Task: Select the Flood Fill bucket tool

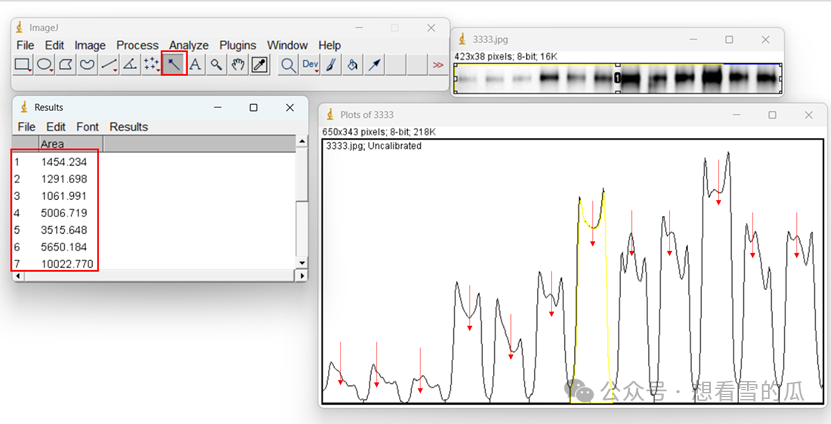Action: click(x=353, y=65)
